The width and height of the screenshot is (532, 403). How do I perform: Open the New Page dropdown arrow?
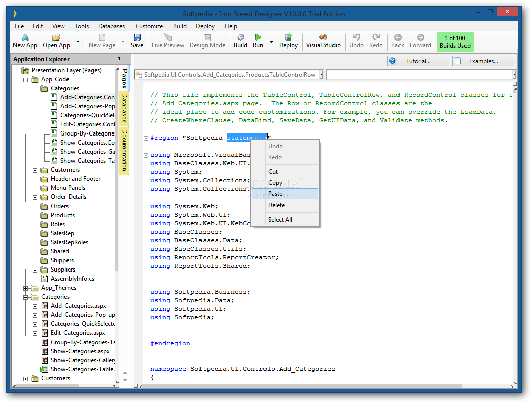(x=123, y=42)
